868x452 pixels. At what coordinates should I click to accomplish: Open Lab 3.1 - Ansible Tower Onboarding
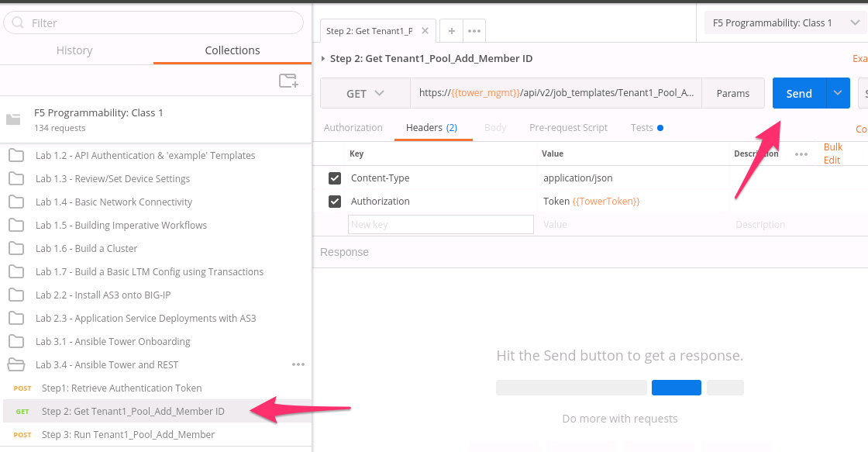(113, 342)
